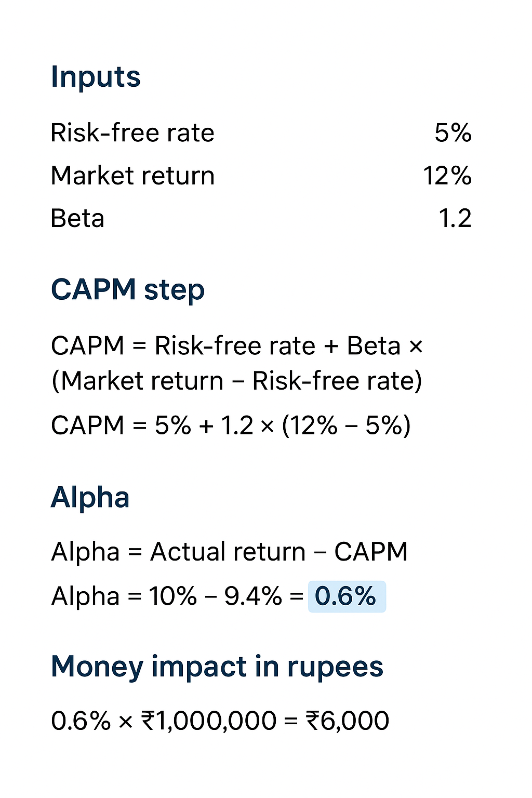Image resolution: width=532 pixels, height=798 pixels.
Task: Select the 'CAPM = Risk-free rate + Beta ×' line
Action: point(237,346)
